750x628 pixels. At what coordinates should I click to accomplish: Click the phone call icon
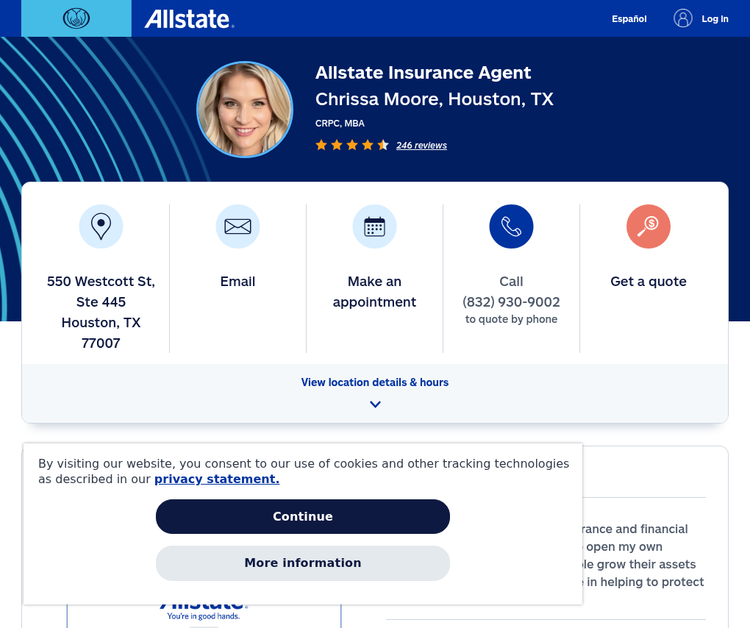pyautogui.click(x=511, y=226)
